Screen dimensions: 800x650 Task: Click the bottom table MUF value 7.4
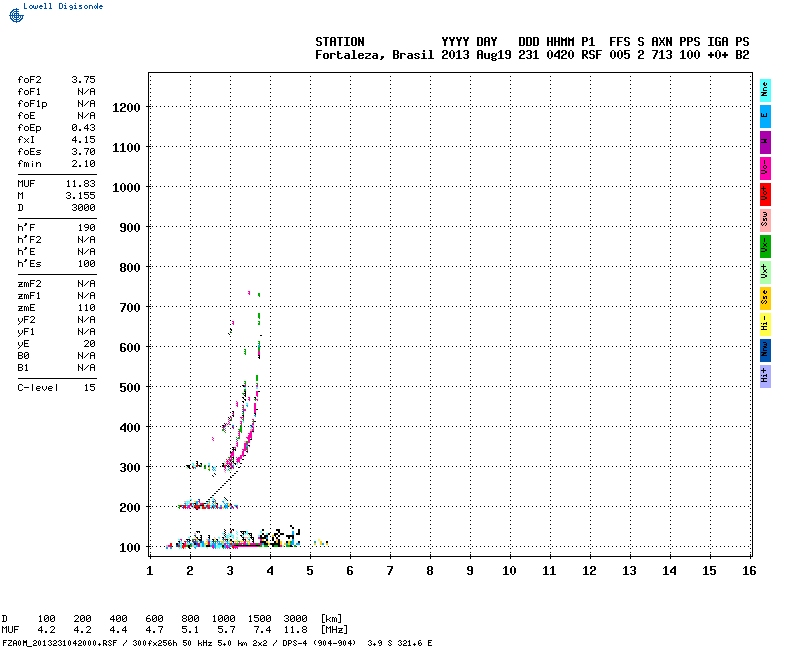click(262, 630)
